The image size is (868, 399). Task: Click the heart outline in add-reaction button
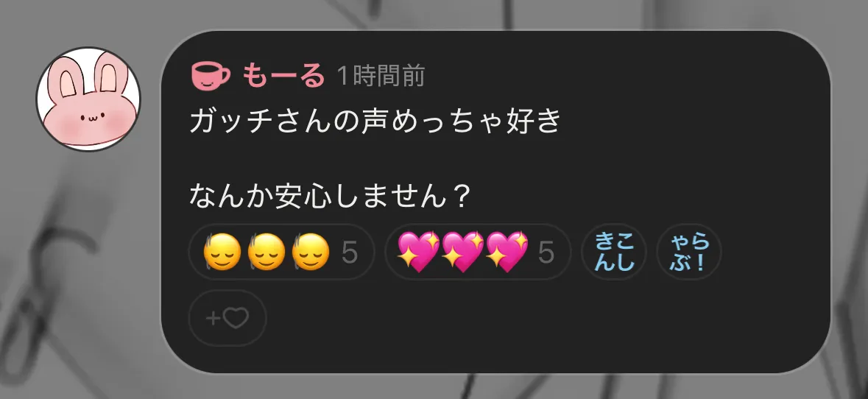coord(236,318)
